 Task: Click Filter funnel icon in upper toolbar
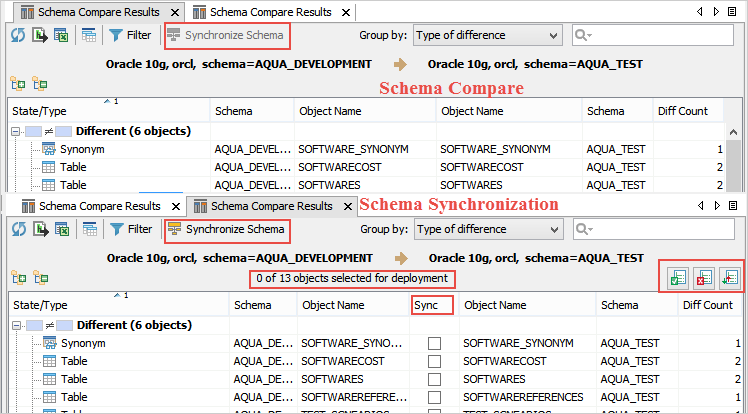pyautogui.click(x=116, y=35)
